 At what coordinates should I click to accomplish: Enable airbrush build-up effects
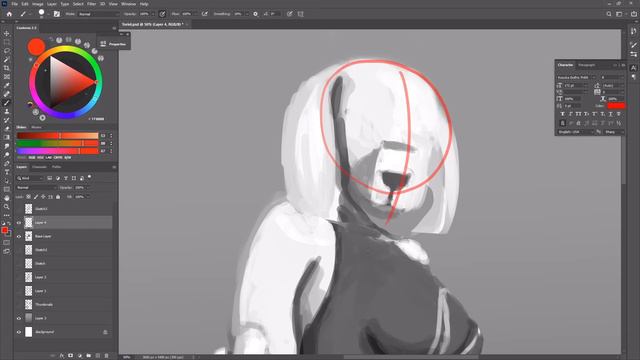pyautogui.click(x=205, y=14)
